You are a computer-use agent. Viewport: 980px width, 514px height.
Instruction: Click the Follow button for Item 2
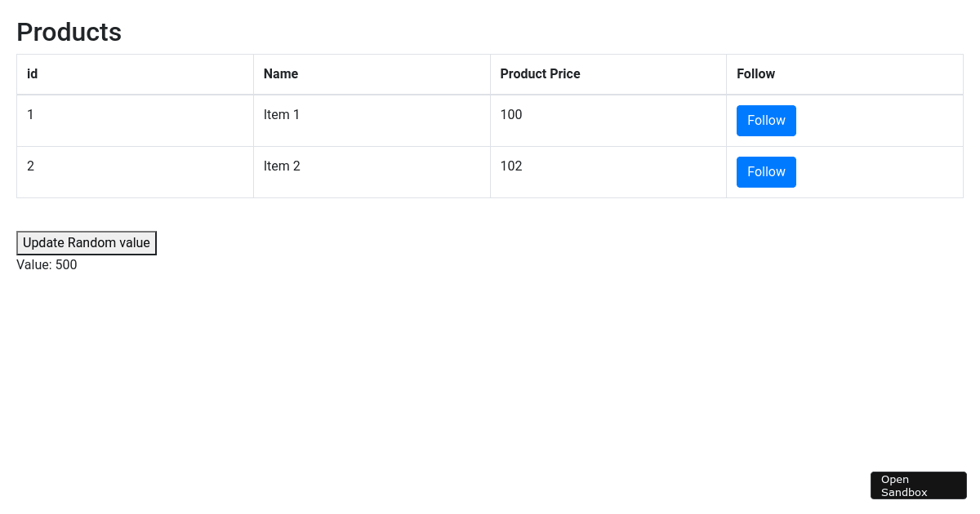766,171
